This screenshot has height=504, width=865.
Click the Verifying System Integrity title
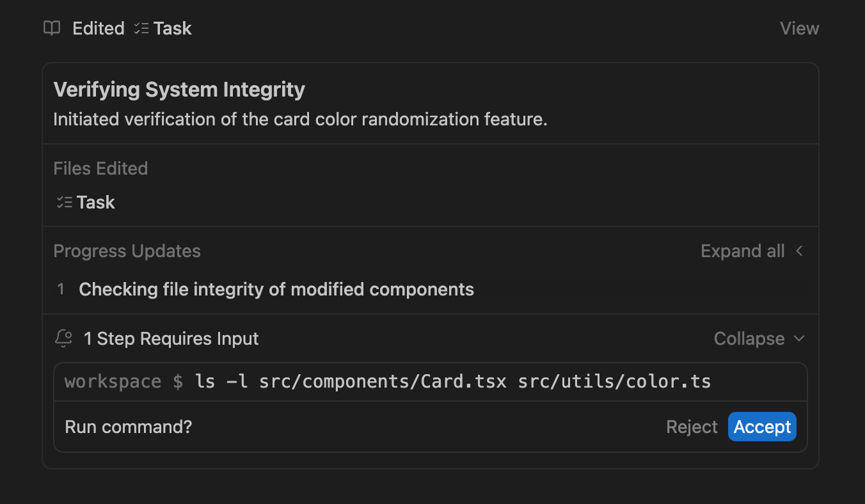pyautogui.click(x=179, y=90)
